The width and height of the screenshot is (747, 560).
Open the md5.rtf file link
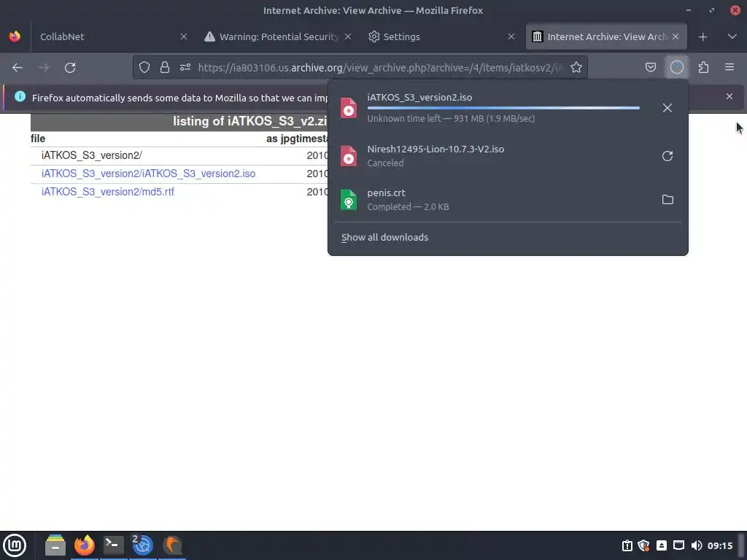(108, 192)
